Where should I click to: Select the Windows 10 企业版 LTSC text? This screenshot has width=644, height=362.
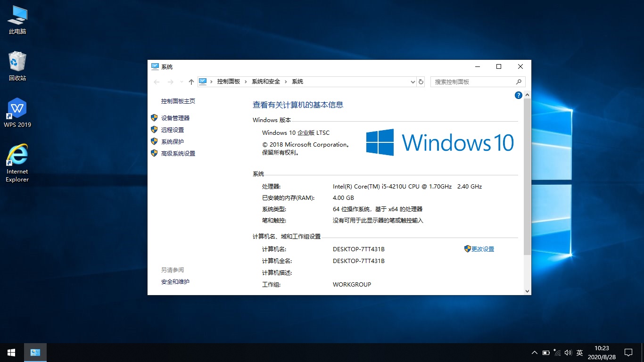(x=296, y=133)
